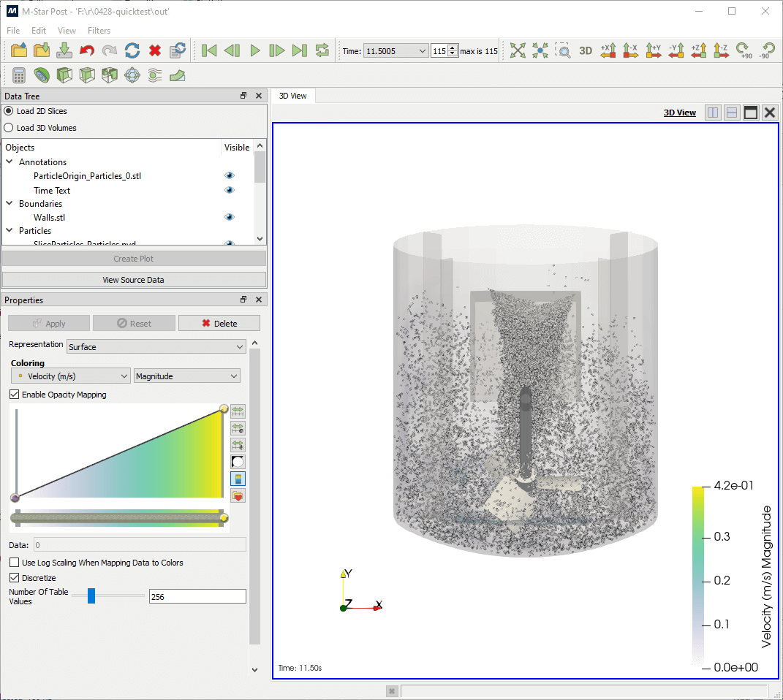
Task: Play the animation forward
Action: click(x=255, y=50)
